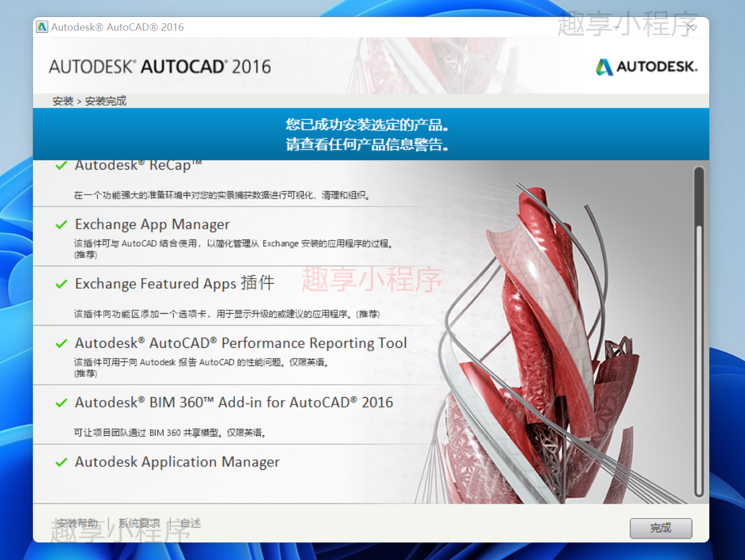This screenshot has height=560, width=745.
Task: Open the 安装帮助 link
Action: 77,523
